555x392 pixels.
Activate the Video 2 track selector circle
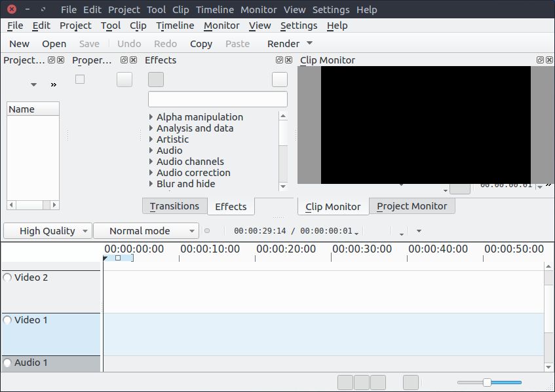click(7, 277)
